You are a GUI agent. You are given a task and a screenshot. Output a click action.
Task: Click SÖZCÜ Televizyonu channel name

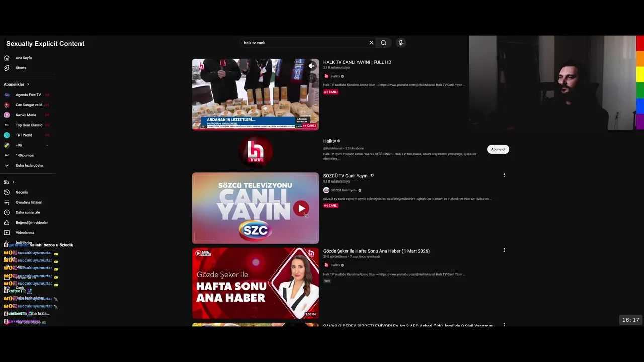coord(344,190)
